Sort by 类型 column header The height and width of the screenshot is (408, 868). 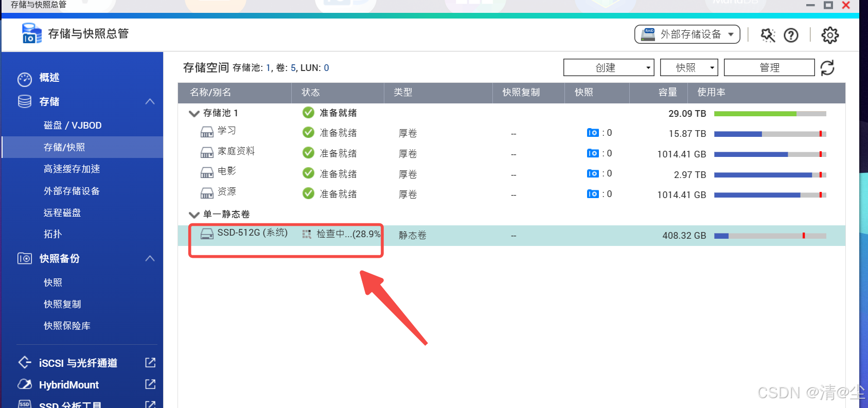point(403,92)
